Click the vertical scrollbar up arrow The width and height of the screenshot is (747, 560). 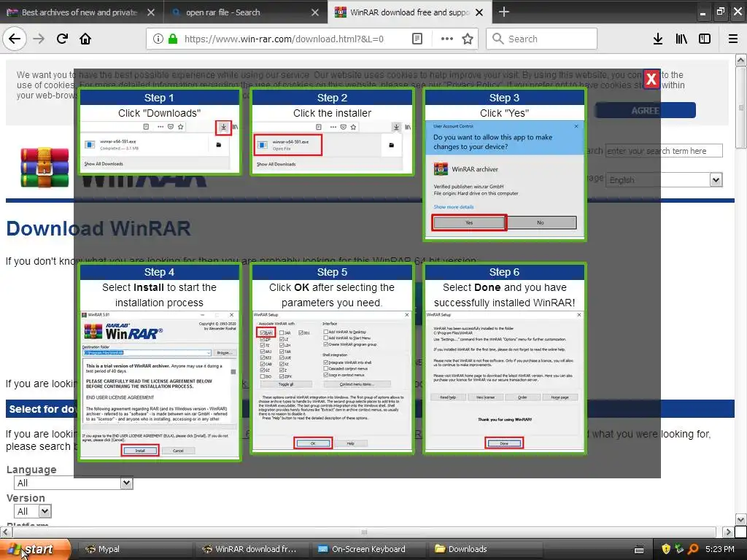740,60
